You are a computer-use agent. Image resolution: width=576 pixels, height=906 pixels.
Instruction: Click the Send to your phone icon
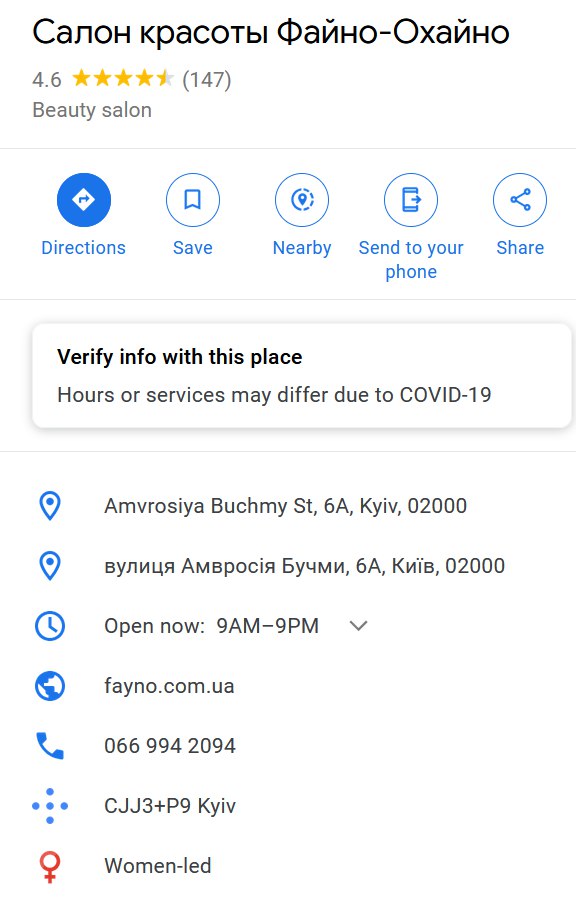[411, 200]
